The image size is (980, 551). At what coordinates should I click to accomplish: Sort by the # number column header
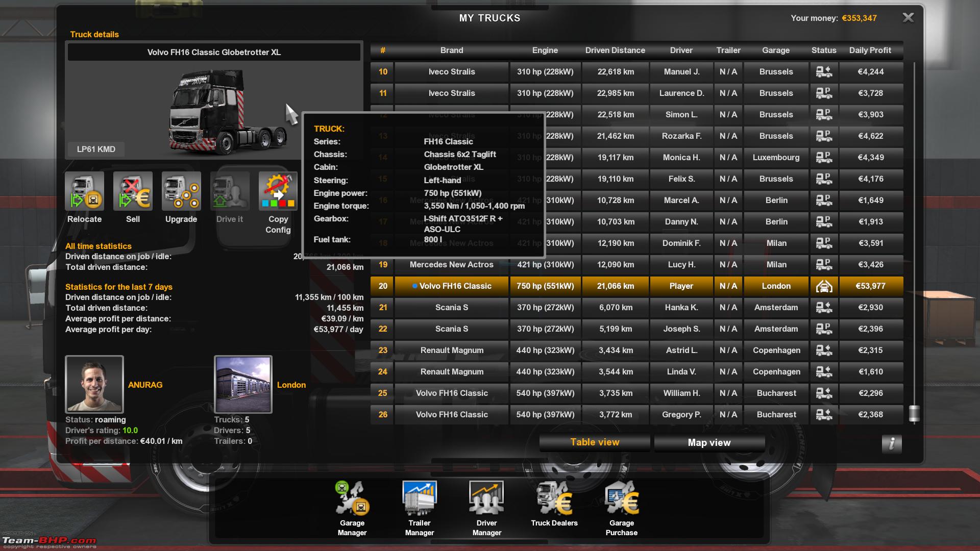click(x=382, y=51)
